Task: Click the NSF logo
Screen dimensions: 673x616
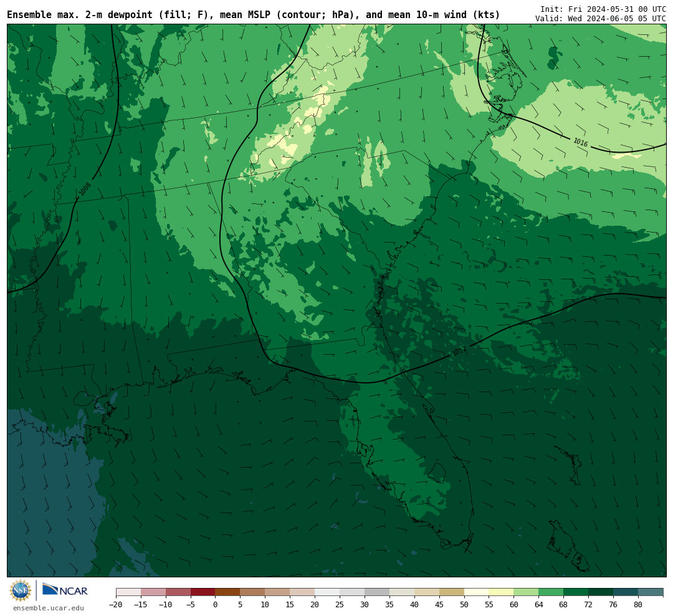Action: [x=20, y=590]
